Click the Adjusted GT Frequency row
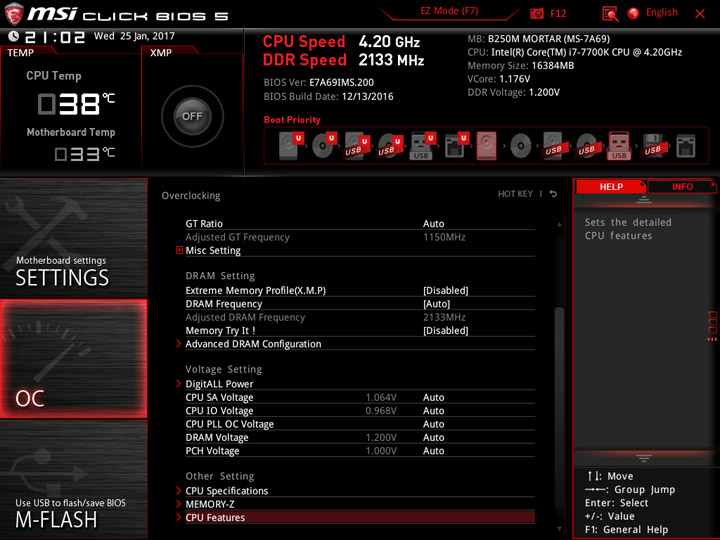720x540 pixels. click(360, 237)
